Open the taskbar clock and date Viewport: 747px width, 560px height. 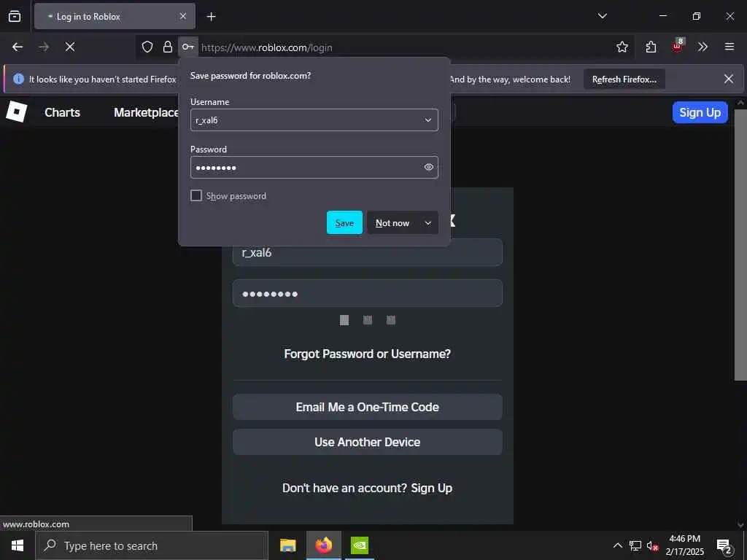[x=684, y=545]
